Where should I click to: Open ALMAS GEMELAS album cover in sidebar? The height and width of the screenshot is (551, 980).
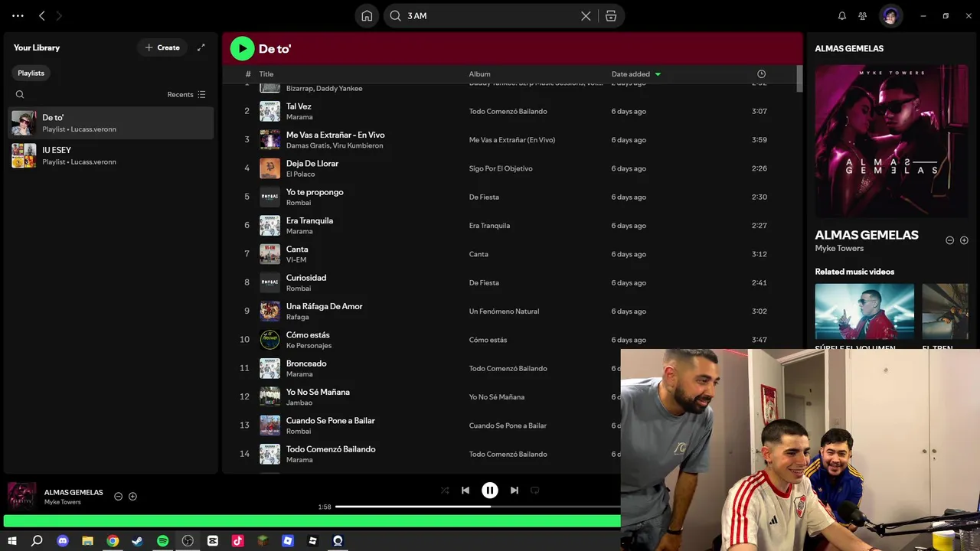click(891, 141)
